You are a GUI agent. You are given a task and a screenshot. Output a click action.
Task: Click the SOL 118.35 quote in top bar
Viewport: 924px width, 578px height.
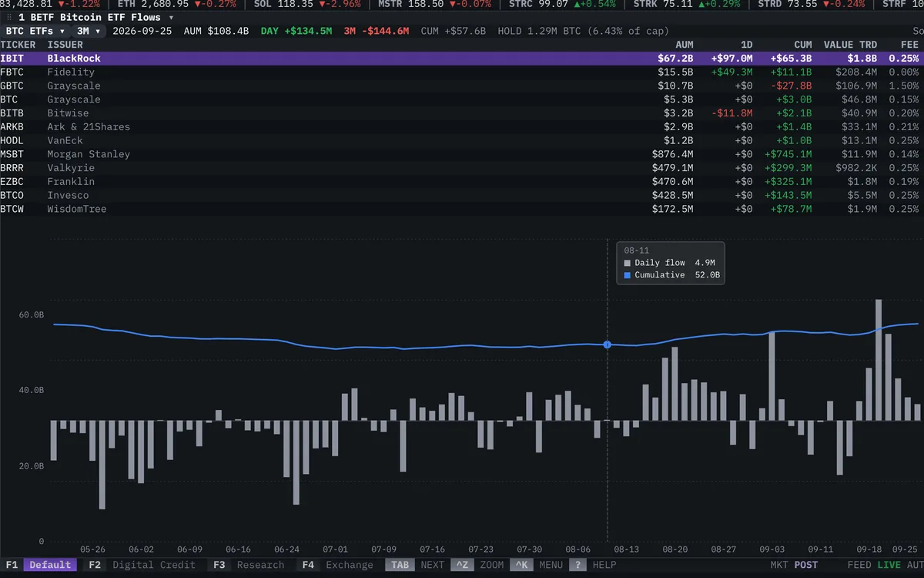tap(307, 4)
